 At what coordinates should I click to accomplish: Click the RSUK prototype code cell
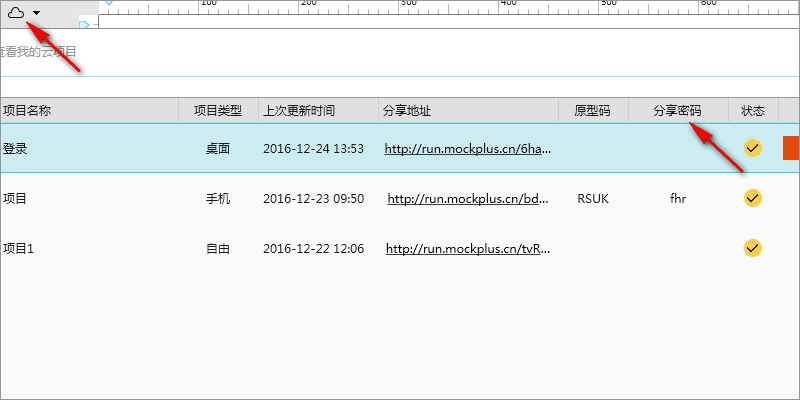click(x=593, y=198)
